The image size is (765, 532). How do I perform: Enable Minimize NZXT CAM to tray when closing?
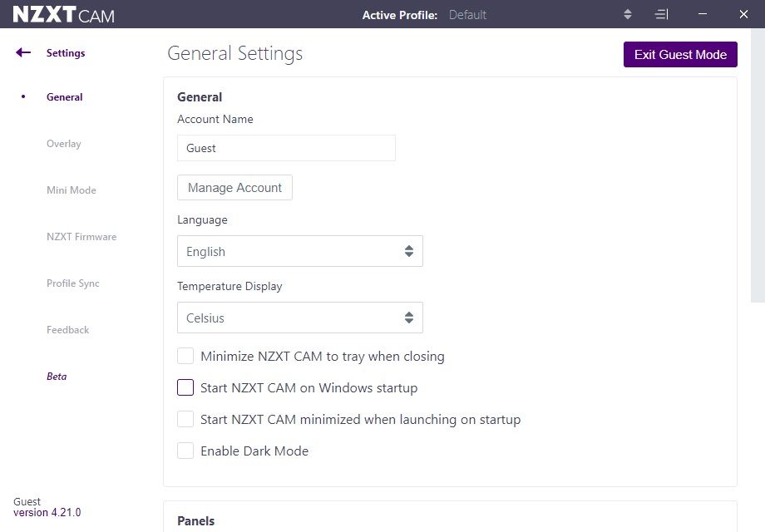(185, 356)
